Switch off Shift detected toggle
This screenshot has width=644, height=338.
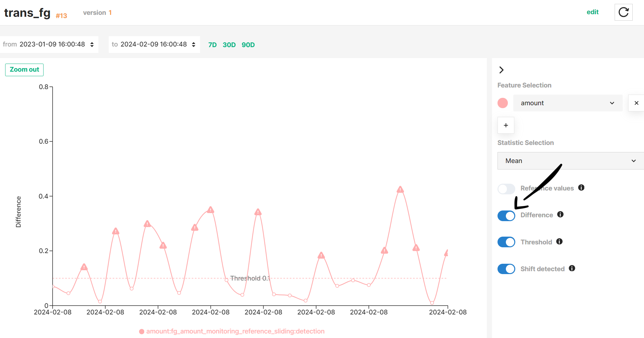point(506,269)
